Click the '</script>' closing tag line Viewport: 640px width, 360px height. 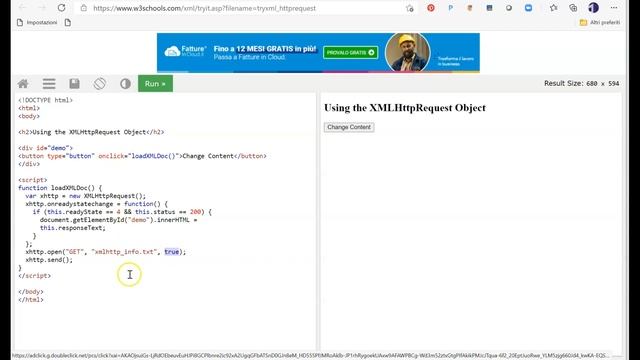coord(35,276)
